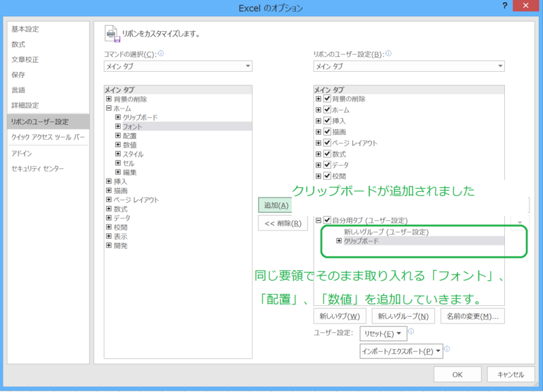Click info icon next to リボンのユーザー設定

pyautogui.click(x=388, y=54)
